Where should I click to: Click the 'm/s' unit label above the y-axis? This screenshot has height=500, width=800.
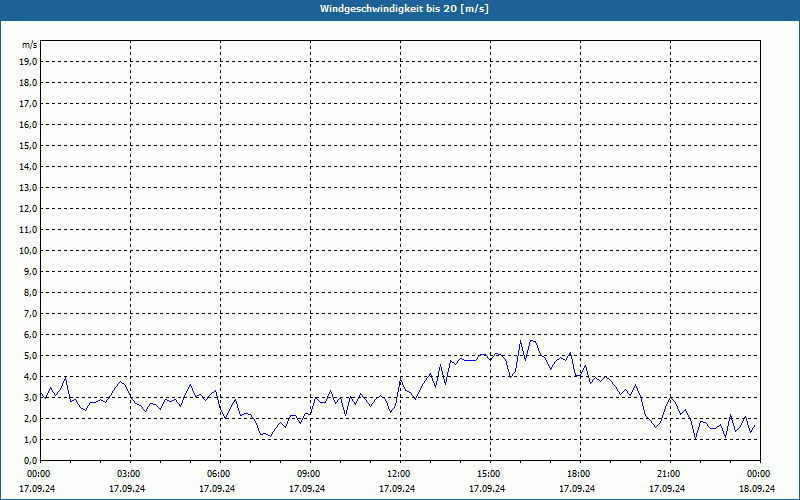30,45
